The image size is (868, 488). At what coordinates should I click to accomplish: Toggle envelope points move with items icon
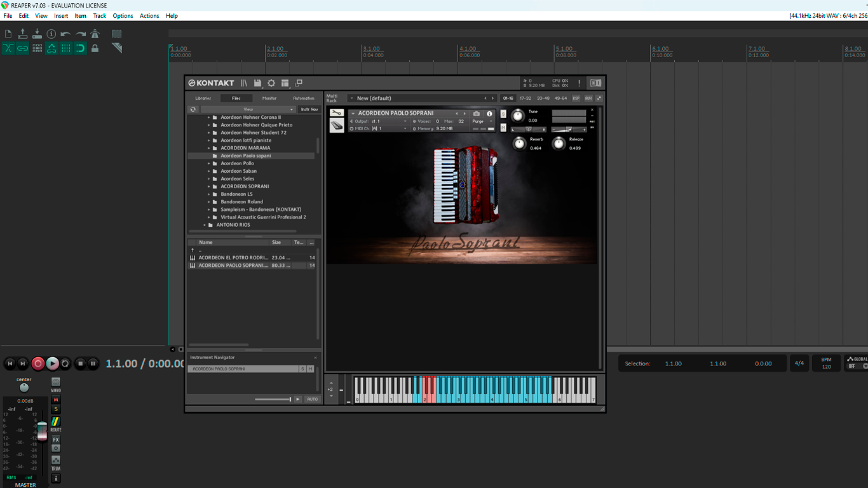click(51, 48)
